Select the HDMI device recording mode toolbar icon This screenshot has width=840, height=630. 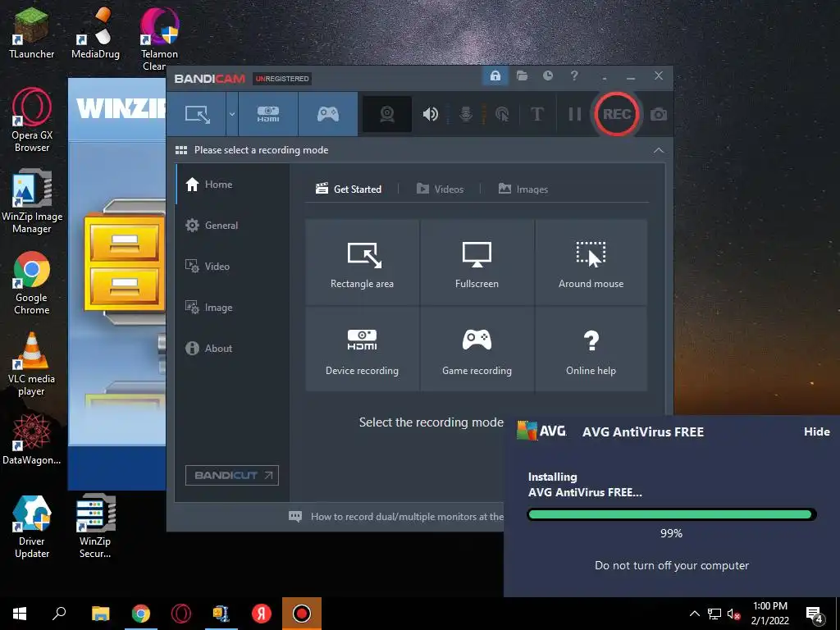click(268, 114)
